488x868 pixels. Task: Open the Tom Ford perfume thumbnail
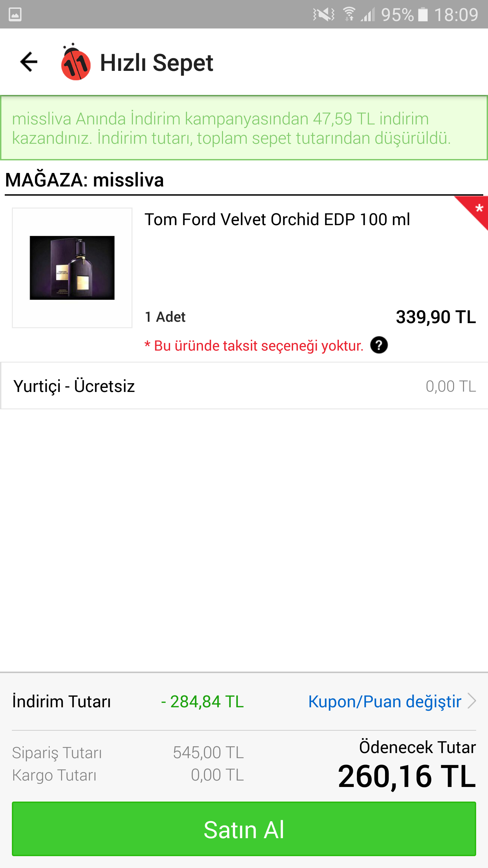coord(72,268)
